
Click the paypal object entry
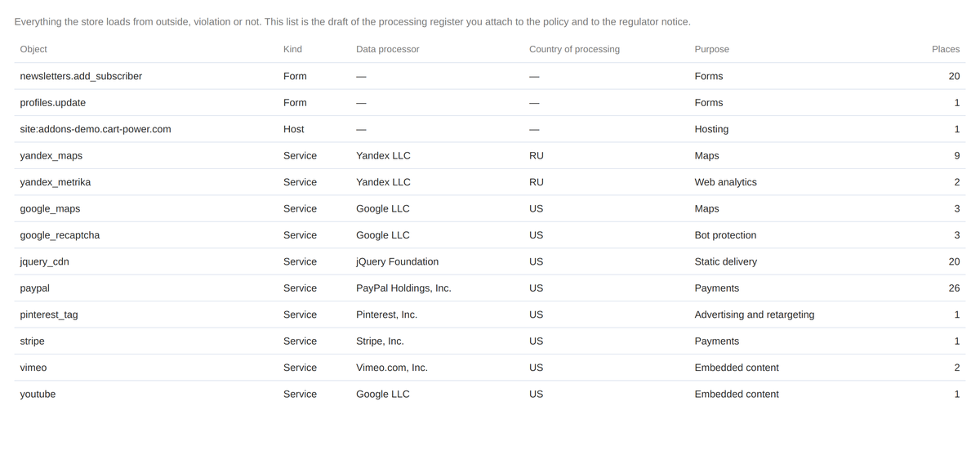tap(34, 288)
